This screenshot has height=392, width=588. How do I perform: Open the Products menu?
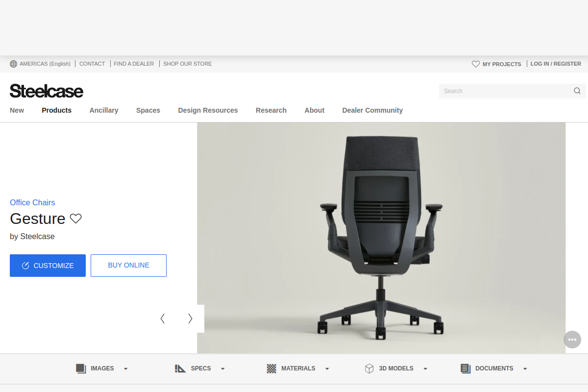[x=56, y=110]
